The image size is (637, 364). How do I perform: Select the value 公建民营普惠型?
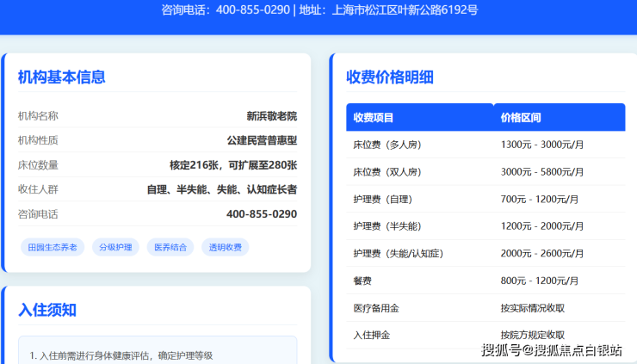262,140
